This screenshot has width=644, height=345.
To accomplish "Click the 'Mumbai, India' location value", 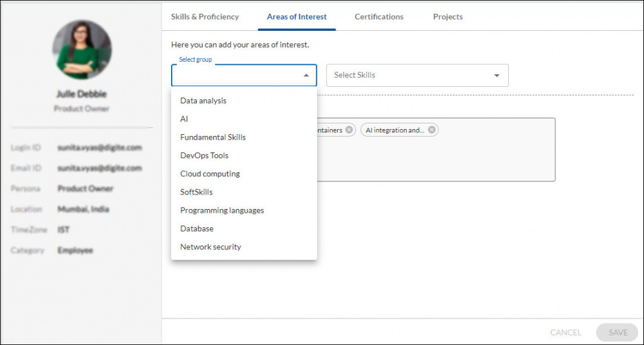I will point(84,209).
